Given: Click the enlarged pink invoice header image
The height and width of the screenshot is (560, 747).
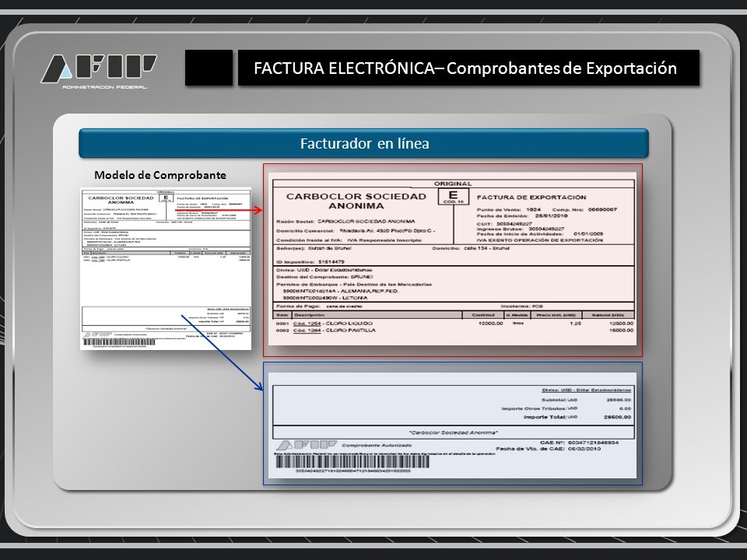Looking at the screenshot, I should click(453, 260).
